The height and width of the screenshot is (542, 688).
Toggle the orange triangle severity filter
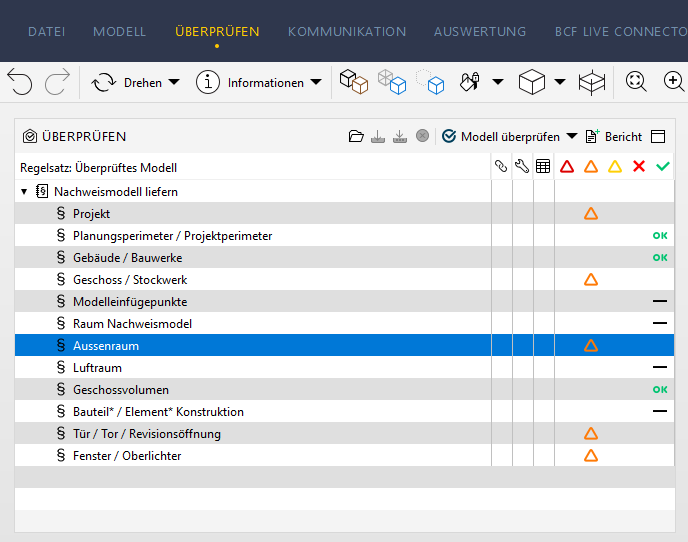[591, 167]
